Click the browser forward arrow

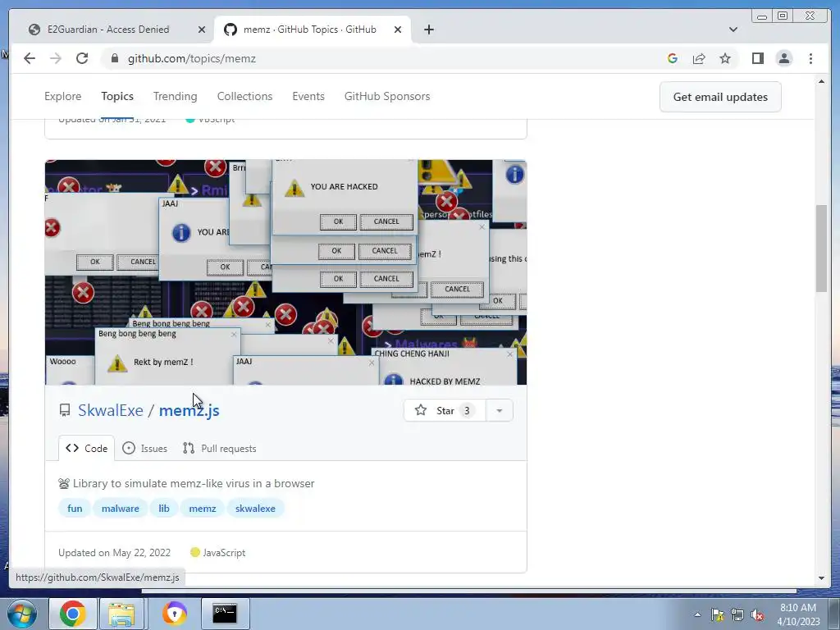(x=56, y=58)
